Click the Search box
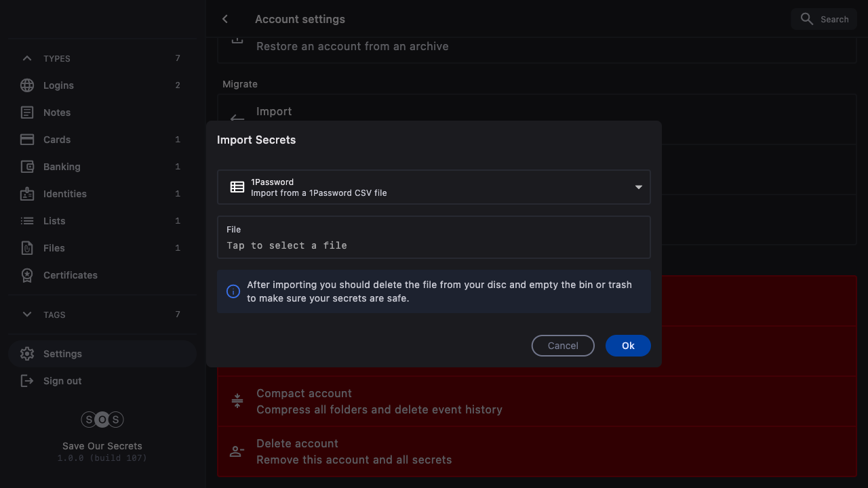The image size is (868, 488). tap(824, 19)
